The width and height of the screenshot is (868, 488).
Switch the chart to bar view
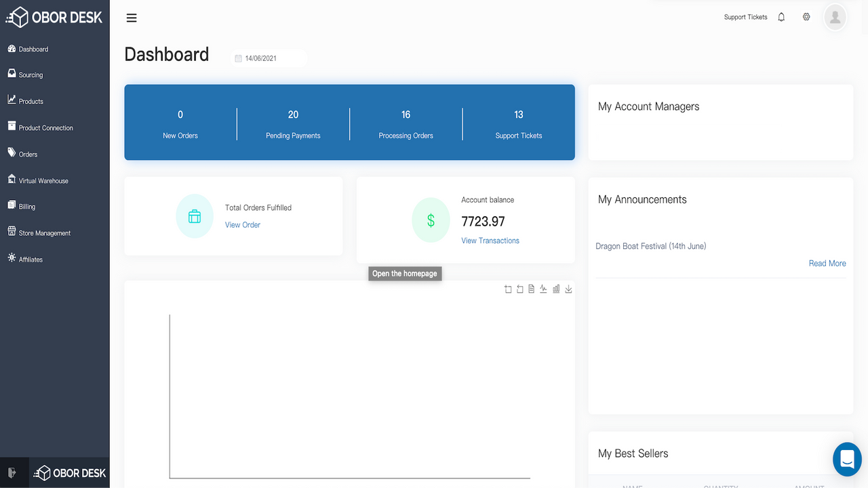tap(556, 289)
